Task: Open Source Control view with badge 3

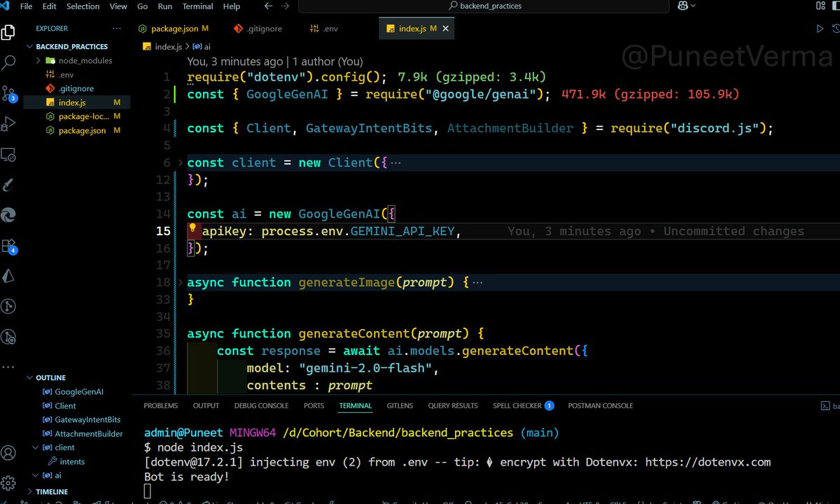Action: point(8,93)
